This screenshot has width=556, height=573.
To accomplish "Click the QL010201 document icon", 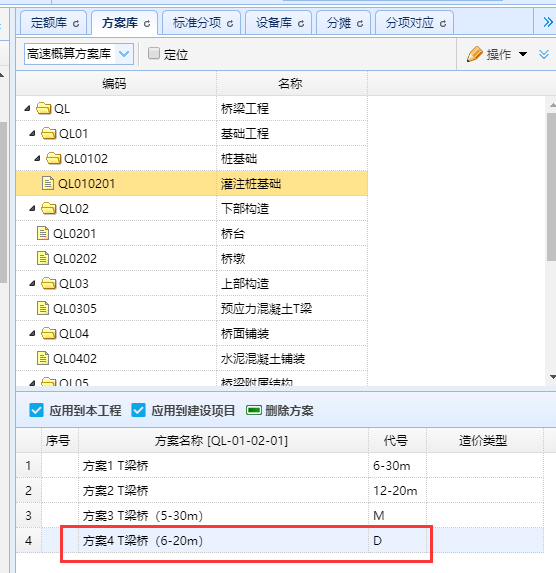I will [x=48, y=183].
